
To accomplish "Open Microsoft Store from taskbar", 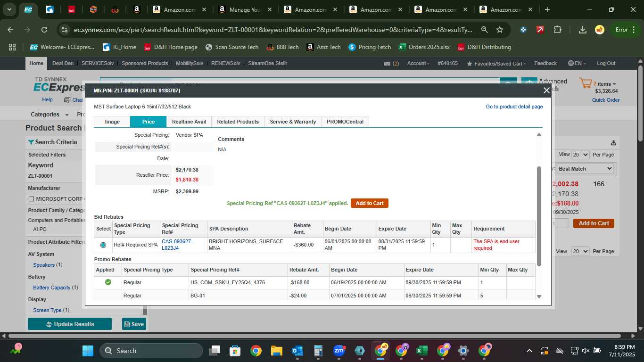I will pyautogui.click(x=235, y=351).
